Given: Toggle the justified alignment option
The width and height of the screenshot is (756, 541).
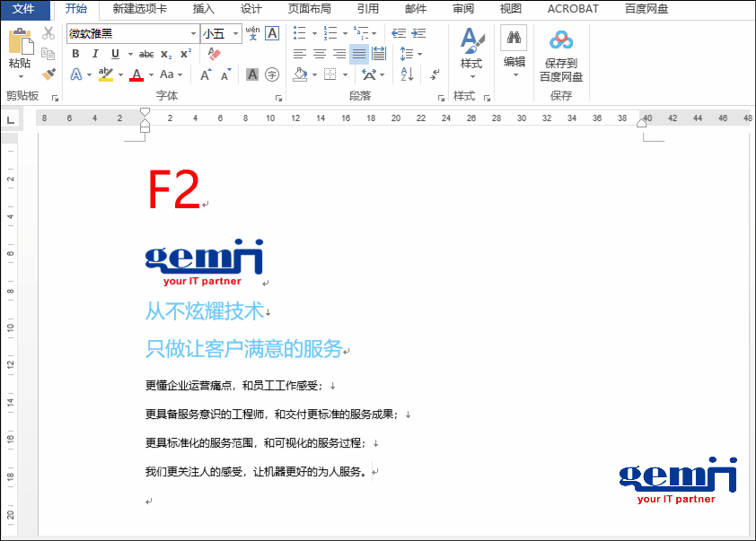Looking at the screenshot, I should (358, 53).
